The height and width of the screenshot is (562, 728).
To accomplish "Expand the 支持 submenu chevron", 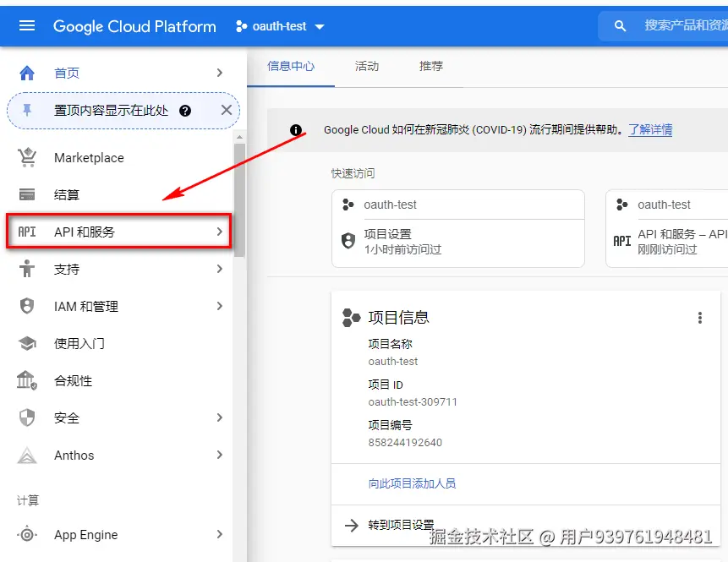I will [x=220, y=269].
